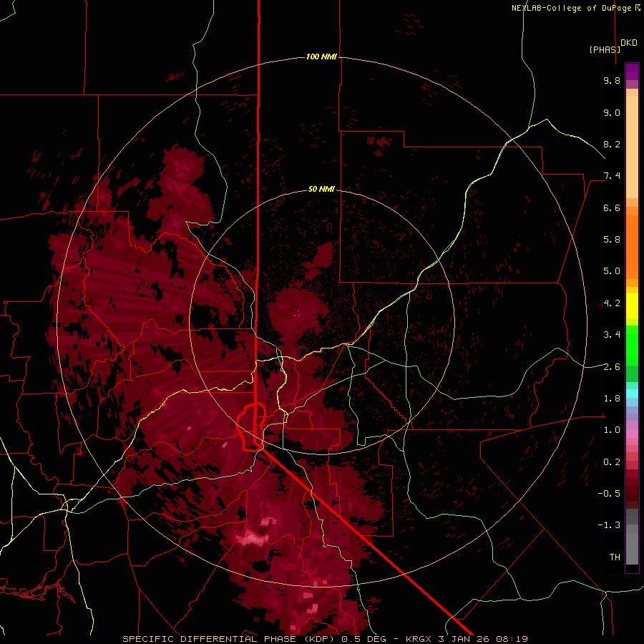The image size is (644, 644).
Task: Pick the peach segment of the color bar
Action: (632, 147)
